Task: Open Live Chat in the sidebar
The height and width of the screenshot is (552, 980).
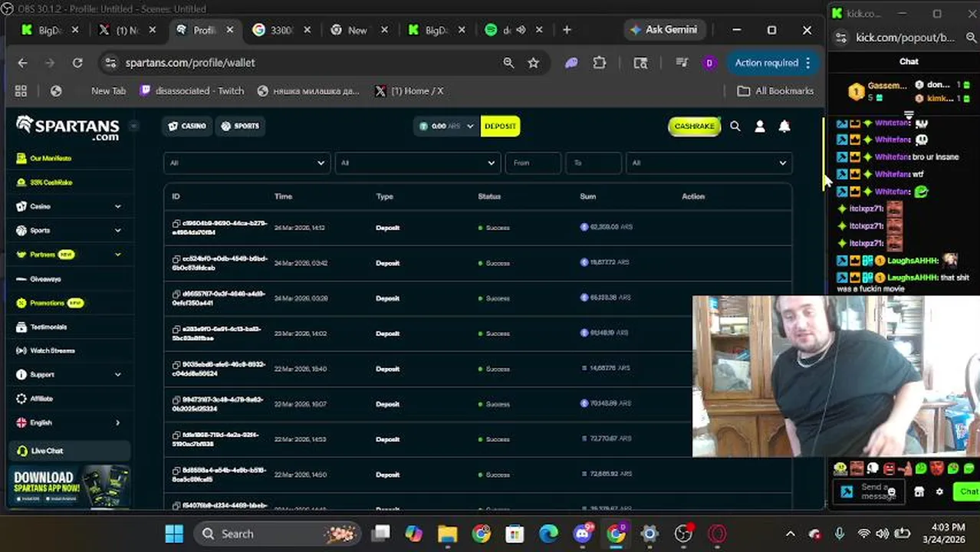Action: (x=68, y=451)
